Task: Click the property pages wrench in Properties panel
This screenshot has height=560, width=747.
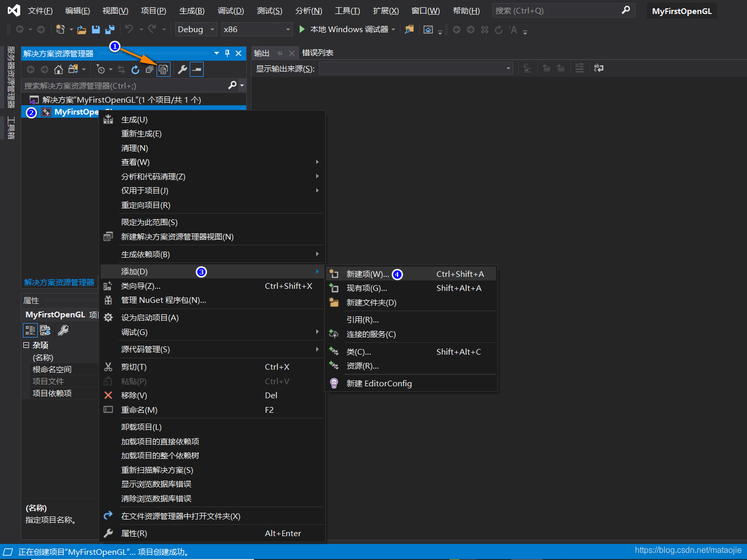Action: coord(63,330)
